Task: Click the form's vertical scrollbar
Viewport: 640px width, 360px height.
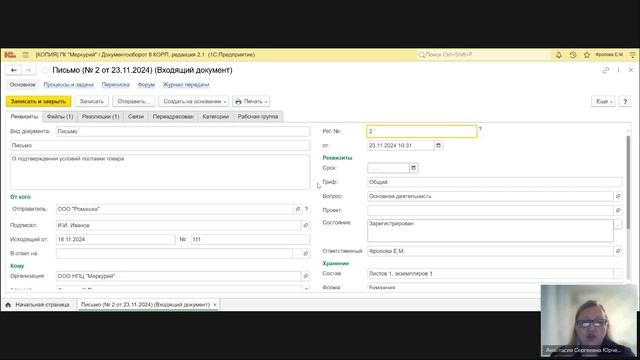Action: tap(628, 182)
